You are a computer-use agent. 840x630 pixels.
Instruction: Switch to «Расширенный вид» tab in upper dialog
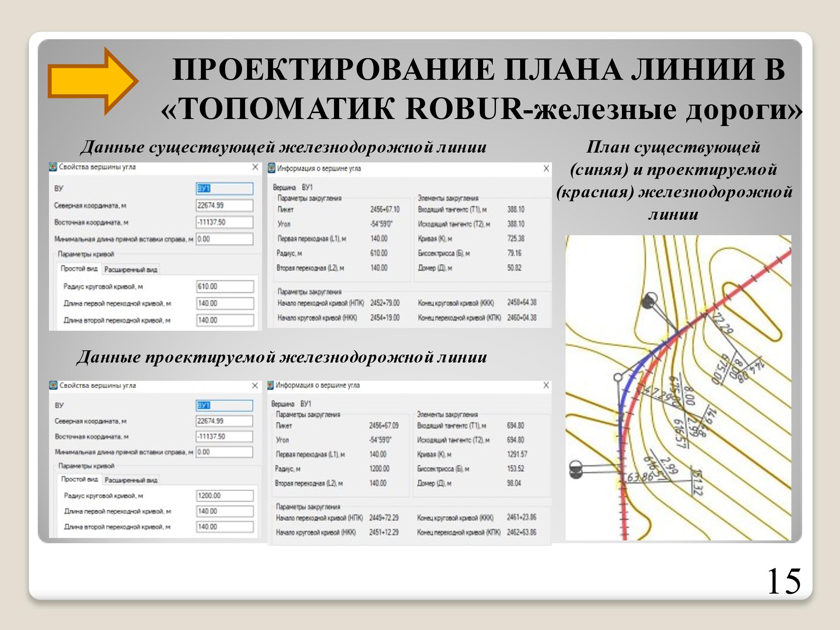(x=131, y=269)
